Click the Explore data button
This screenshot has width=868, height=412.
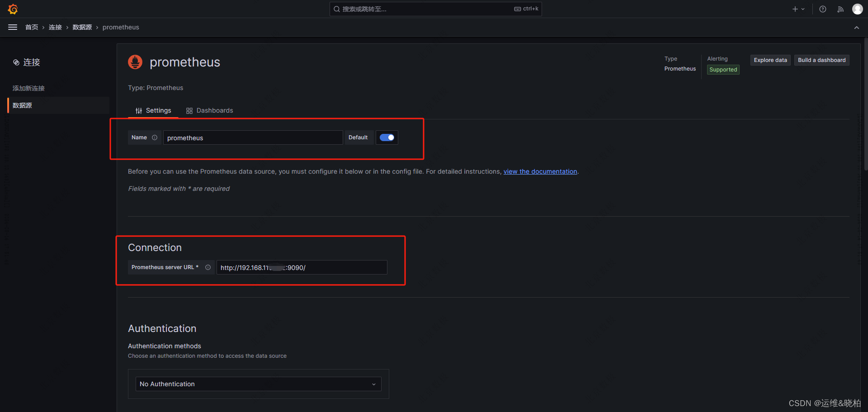tap(770, 60)
